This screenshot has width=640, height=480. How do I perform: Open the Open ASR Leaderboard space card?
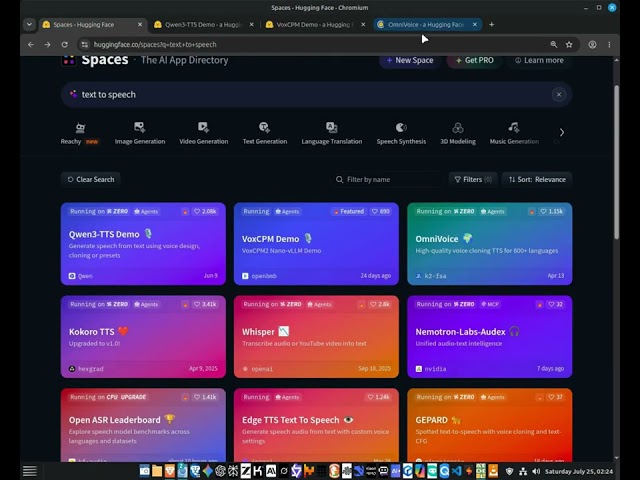[x=143, y=425]
